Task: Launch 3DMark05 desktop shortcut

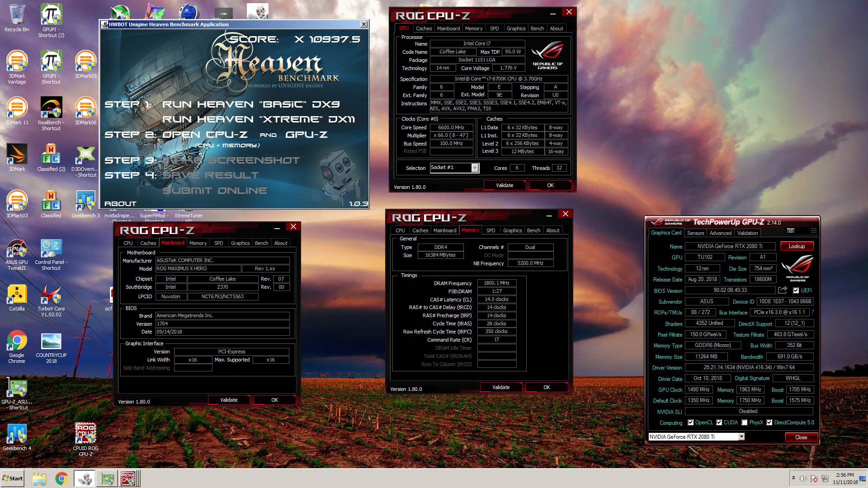Action: click(x=85, y=64)
